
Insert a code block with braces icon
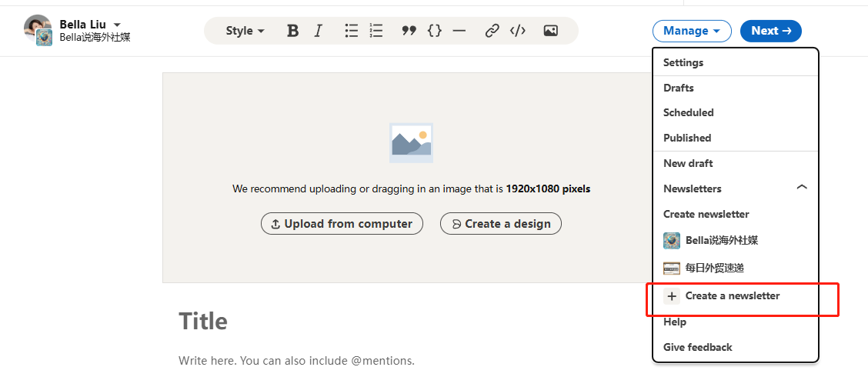[435, 31]
